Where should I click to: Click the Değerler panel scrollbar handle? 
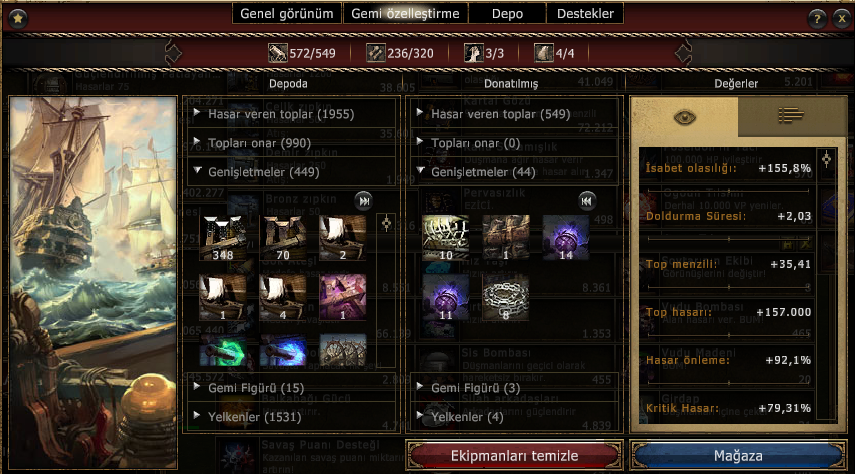[x=827, y=160]
